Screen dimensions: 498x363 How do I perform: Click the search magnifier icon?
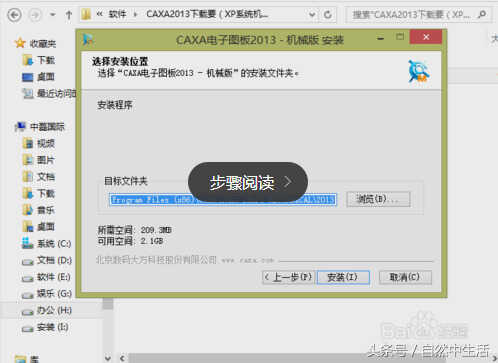(x=482, y=14)
